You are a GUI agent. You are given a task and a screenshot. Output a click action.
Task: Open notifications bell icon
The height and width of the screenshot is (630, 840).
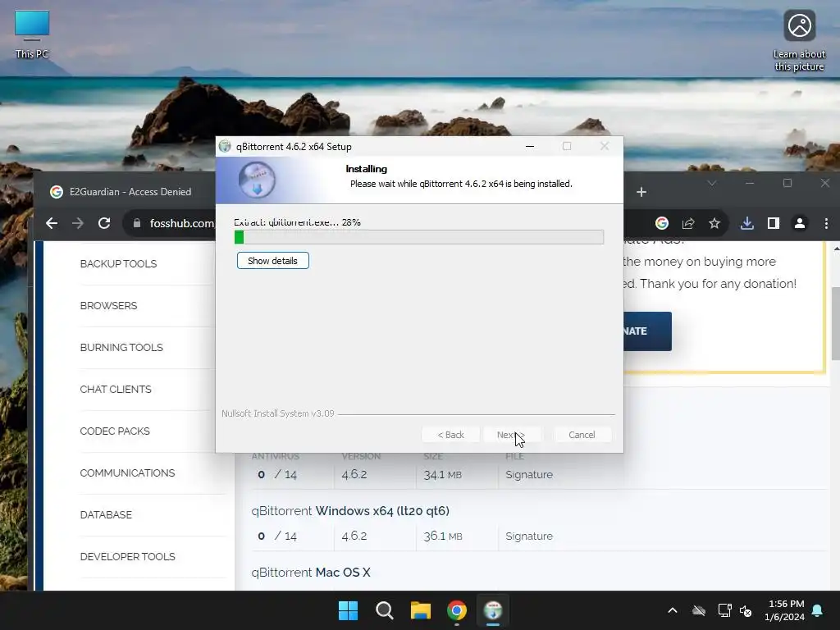tap(818, 610)
